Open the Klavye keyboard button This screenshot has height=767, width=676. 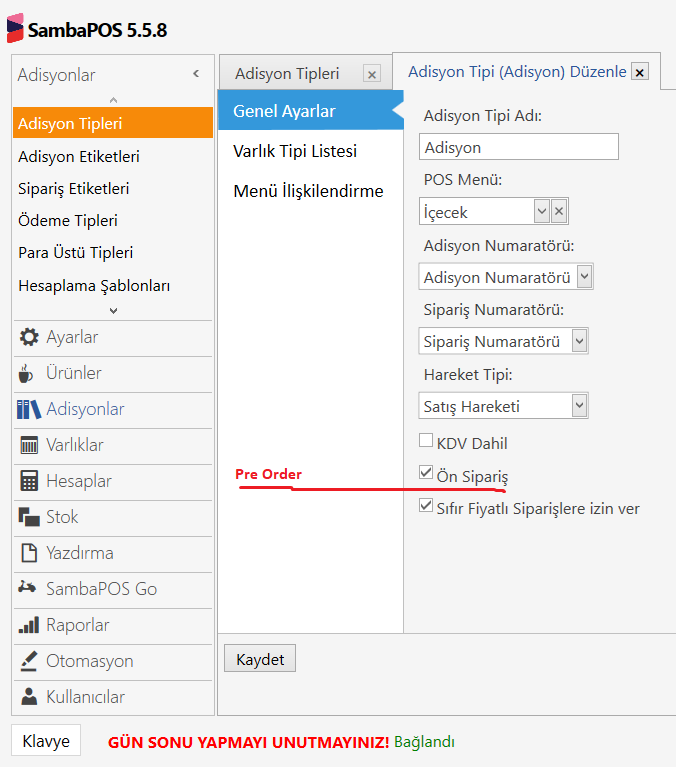click(46, 741)
